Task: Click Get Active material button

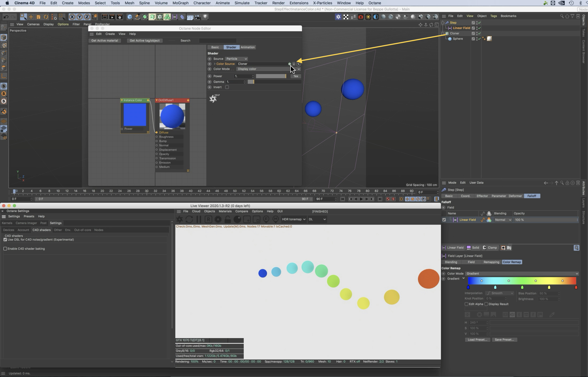Action: point(104,40)
